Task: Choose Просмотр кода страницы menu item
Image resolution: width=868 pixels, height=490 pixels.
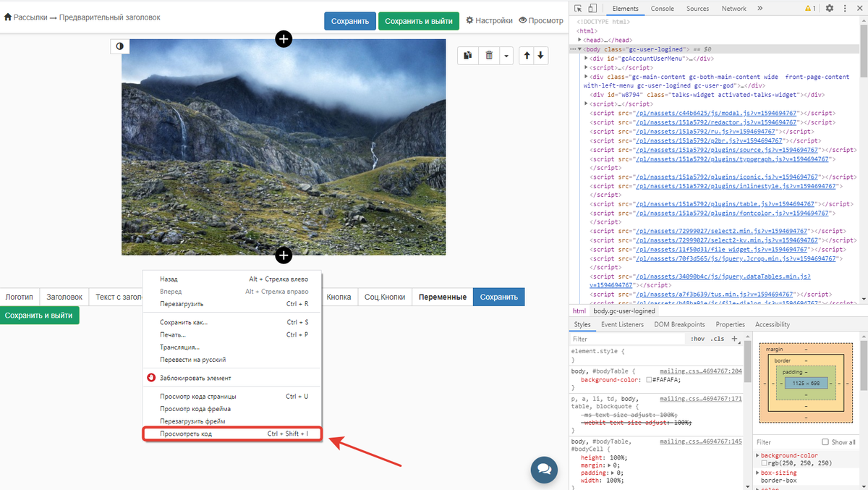Action: pyautogui.click(x=231, y=396)
